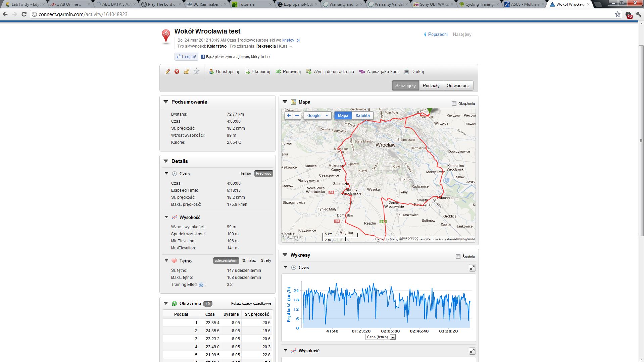Screen dimensions: 644x362
Task: Click Wyślij do urządzenia button
Action: pos(330,71)
